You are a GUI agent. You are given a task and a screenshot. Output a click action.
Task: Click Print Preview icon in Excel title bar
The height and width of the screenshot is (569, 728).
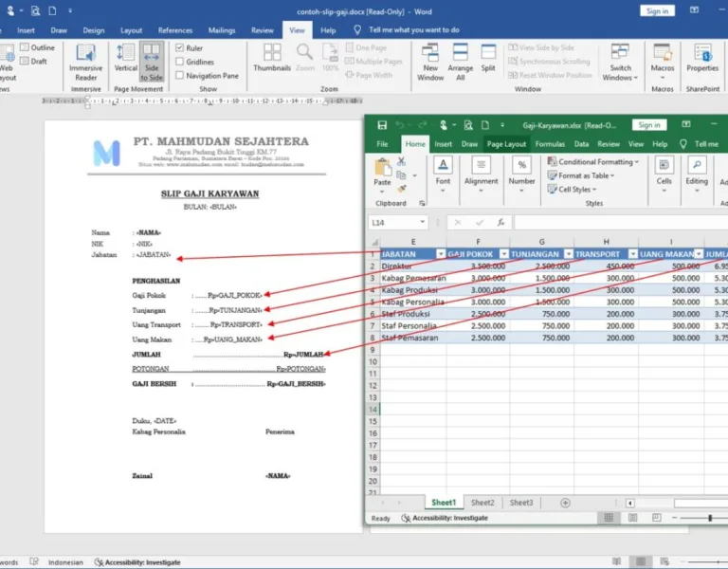468,125
